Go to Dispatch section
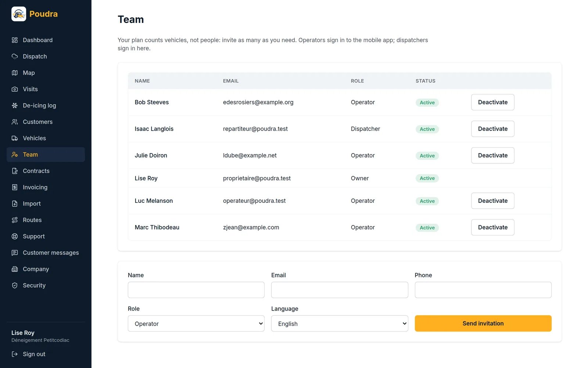 (46, 56)
